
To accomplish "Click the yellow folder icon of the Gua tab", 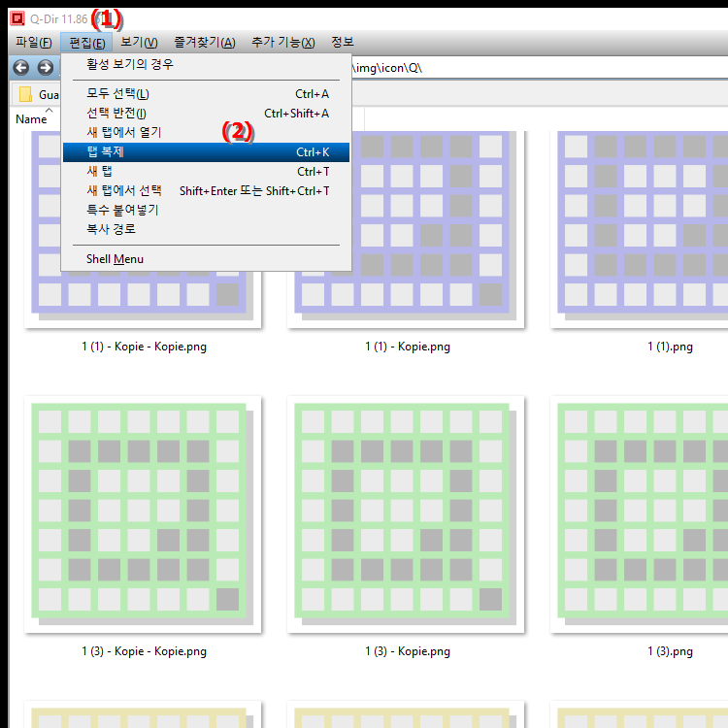I will point(25,94).
